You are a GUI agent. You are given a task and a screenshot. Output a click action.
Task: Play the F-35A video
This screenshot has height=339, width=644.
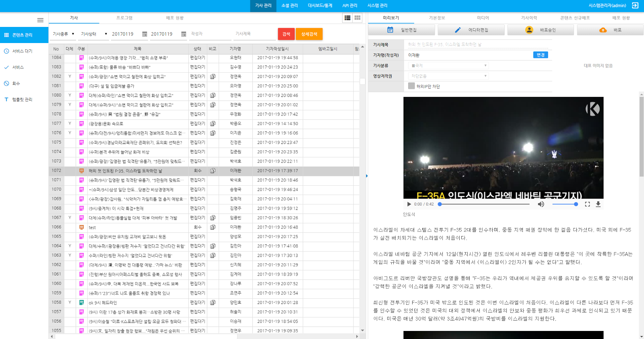tap(409, 204)
